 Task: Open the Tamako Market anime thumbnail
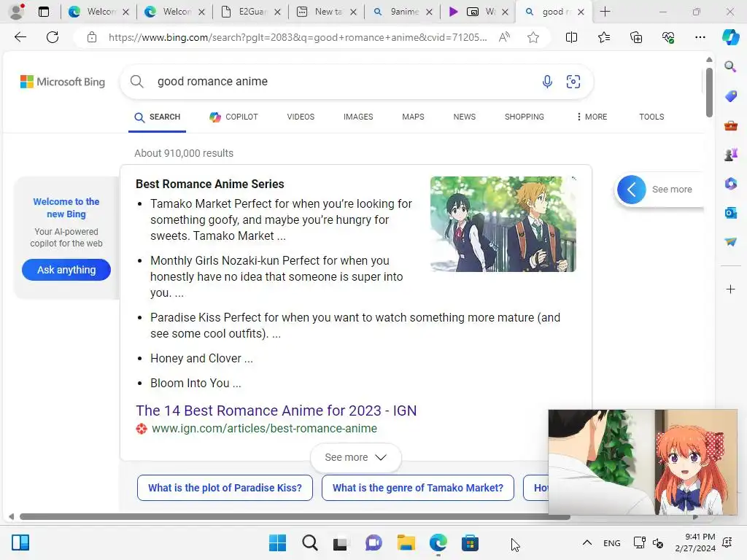pyautogui.click(x=503, y=225)
